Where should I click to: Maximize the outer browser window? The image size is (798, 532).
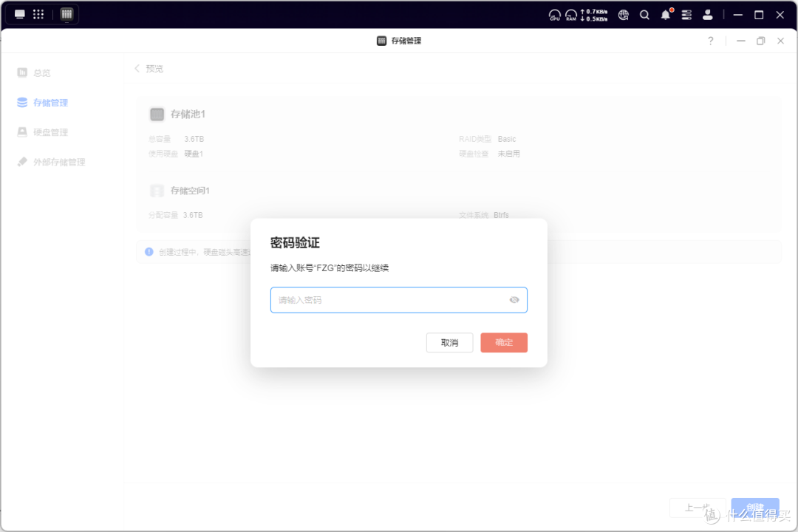(759, 15)
